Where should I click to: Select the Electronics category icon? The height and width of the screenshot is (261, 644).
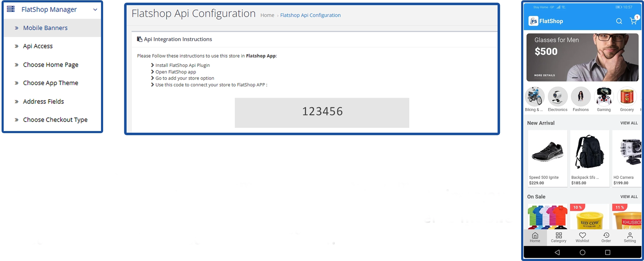pyautogui.click(x=557, y=97)
